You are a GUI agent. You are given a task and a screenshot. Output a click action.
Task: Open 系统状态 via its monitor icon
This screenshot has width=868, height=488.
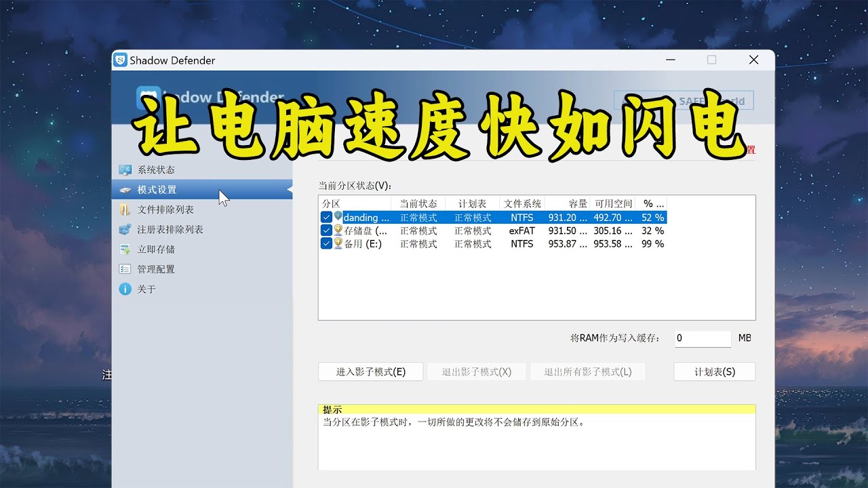pos(125,170)
